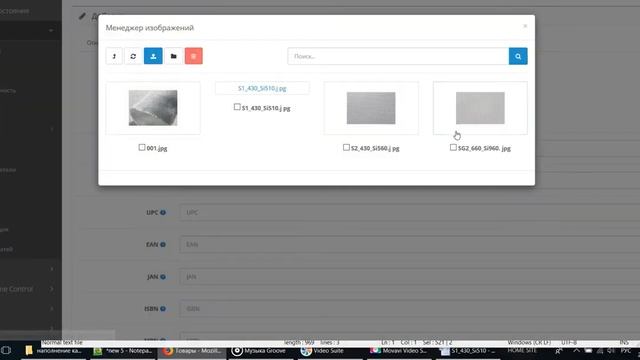Click the Windows task view button
This screenshot has width=640, height=360.
click(x=6, y=351)
